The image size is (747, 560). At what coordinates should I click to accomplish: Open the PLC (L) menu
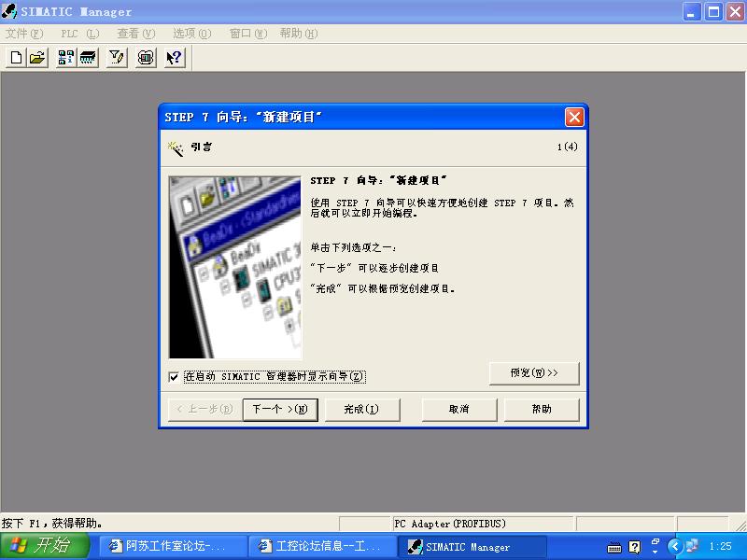coord(80,34)
